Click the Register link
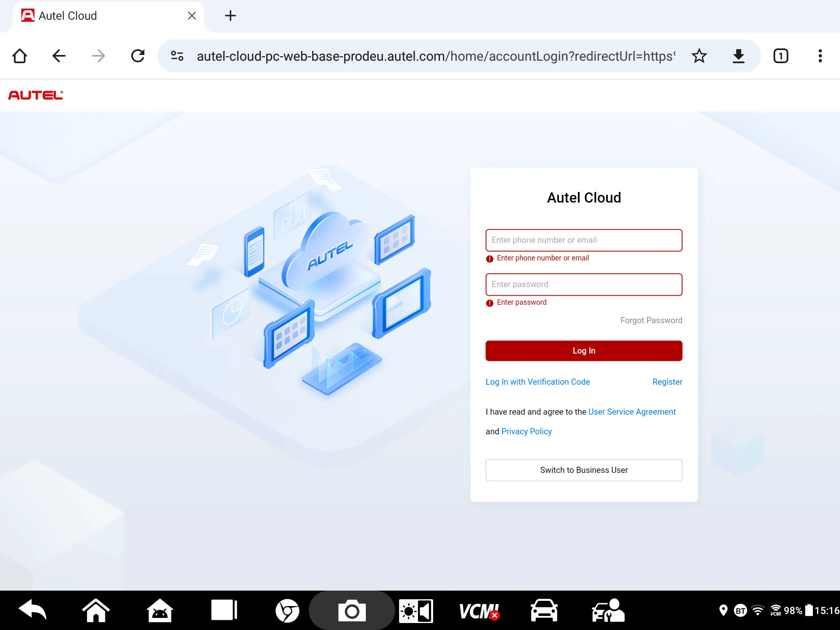840x630 pixels. pos(667,382)
